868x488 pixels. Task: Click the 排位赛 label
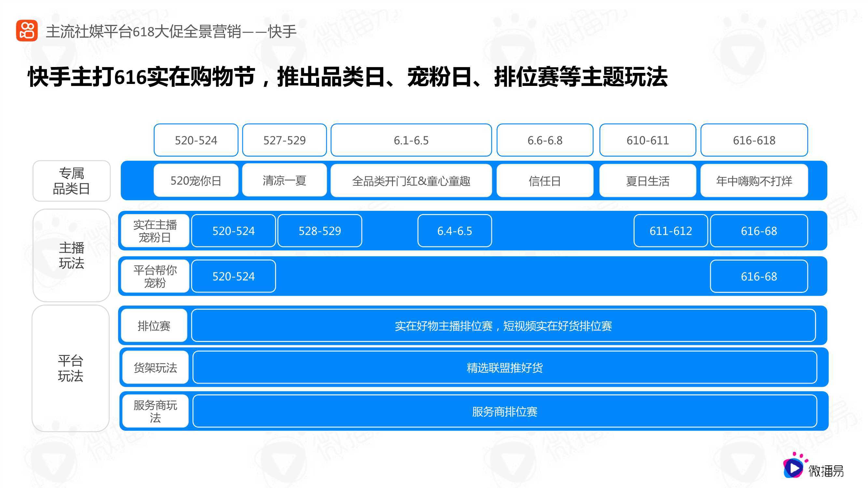click(x=154, y=325)
